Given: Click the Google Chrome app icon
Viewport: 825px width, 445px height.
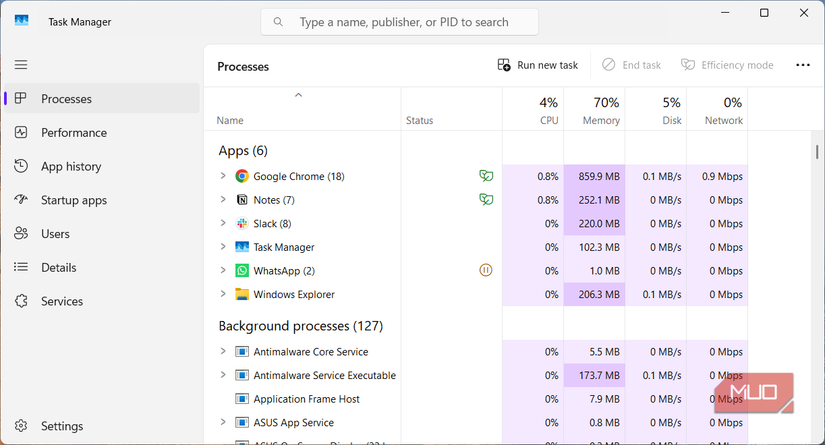Looking at the screenshot, I should 242,176.
